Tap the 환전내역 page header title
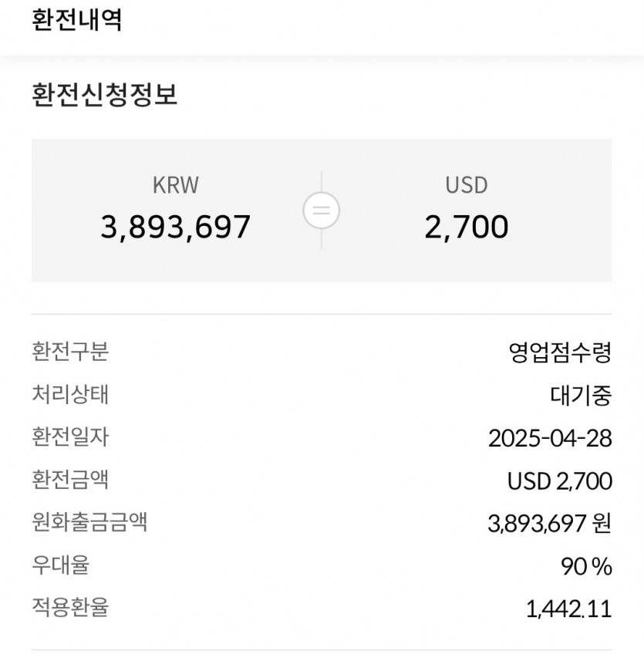Image resolution: width=644 pixels, height=654 pixels. pyautogui.click(x=77, y=19)
